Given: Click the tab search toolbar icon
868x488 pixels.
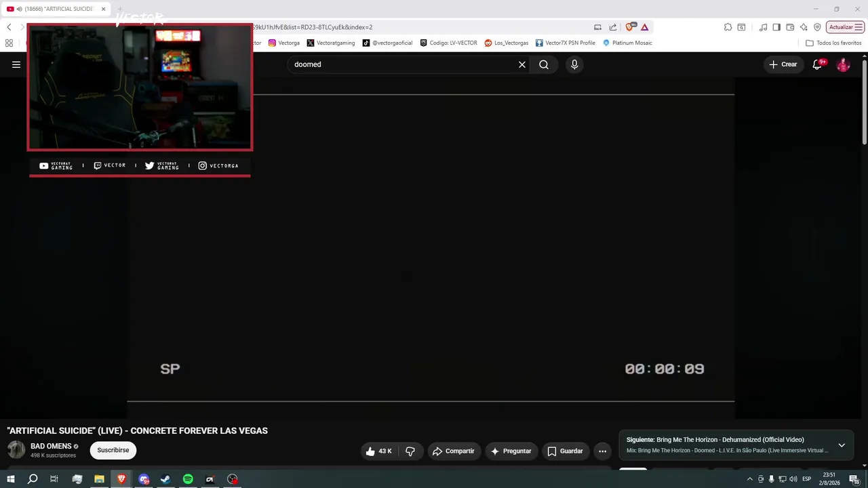Looking at the screenshot, I should 741,27.
